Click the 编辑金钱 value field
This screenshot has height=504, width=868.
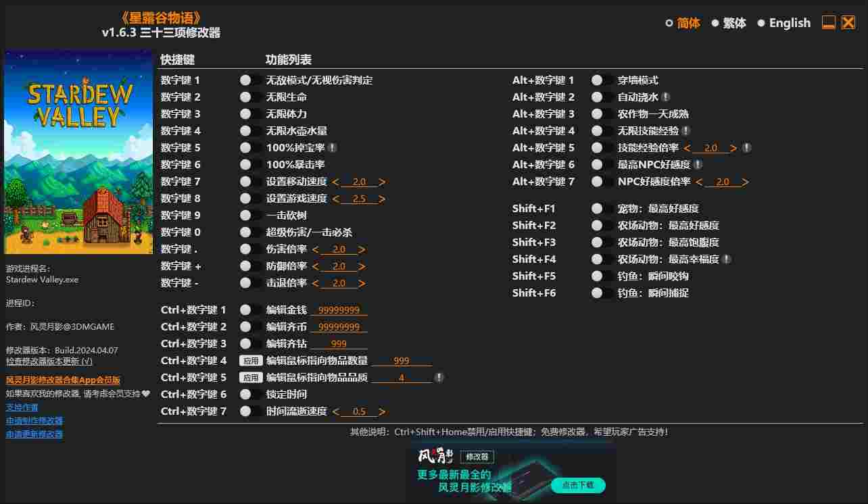pos(339,310)
